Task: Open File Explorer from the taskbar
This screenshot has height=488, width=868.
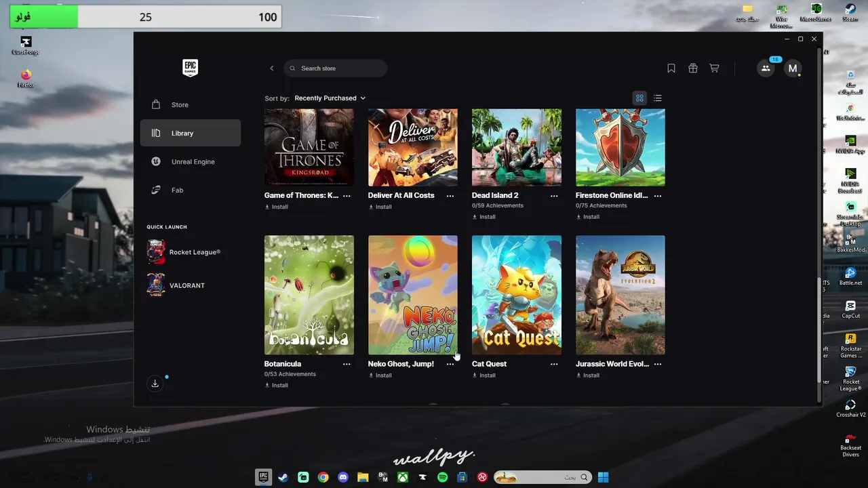Action: 363,477
